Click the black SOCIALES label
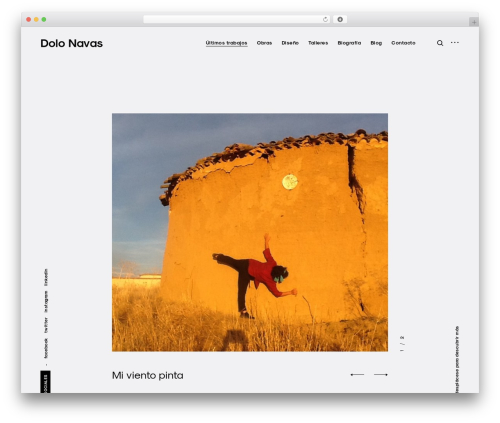The height and width of the screenshot is (423, 500). [45, 382]
